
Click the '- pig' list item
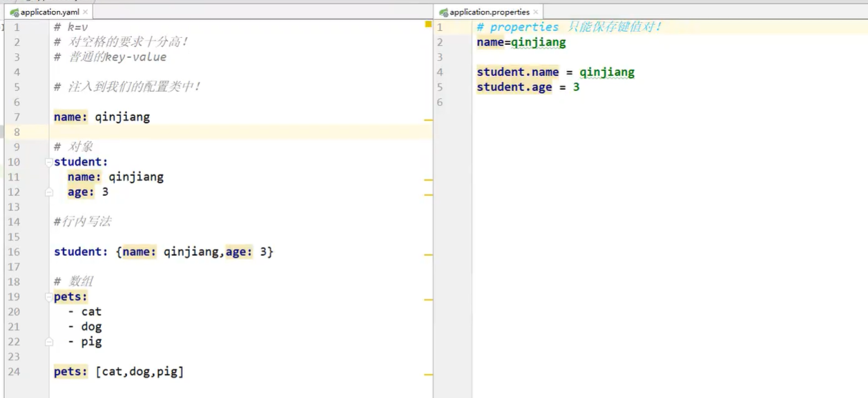pos(84,341)
